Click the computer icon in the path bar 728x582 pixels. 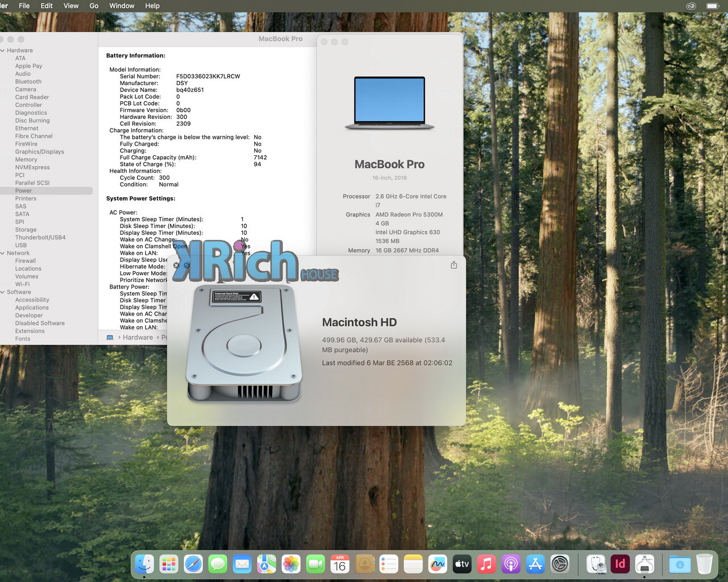click(110, 338)
